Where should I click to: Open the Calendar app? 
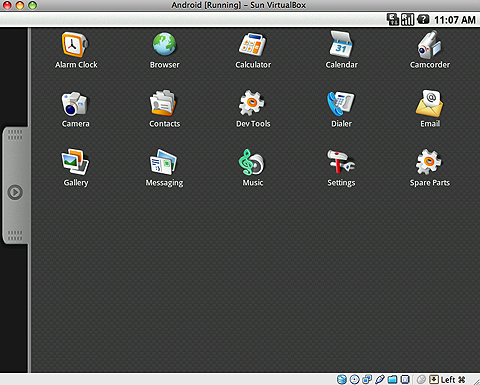click(x=341, y=50)
